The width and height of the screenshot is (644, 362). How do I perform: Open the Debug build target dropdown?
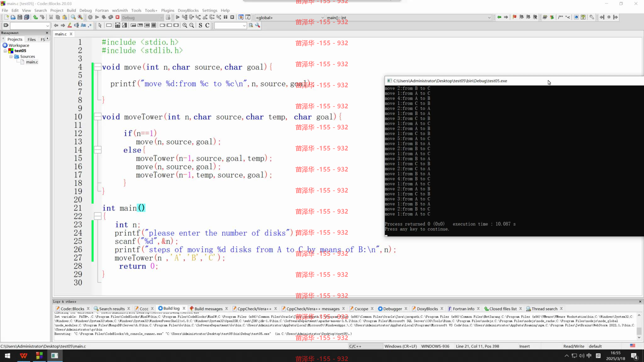tap(142, 18)
